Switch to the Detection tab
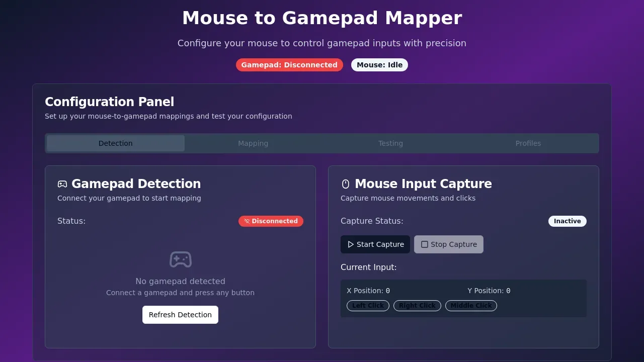 pyautogui.click(x=115, y=143)
